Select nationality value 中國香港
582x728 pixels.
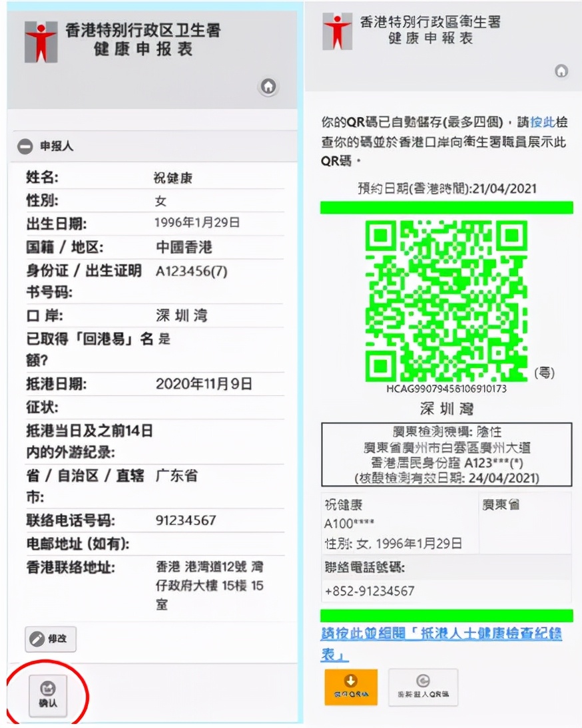(x=184, y=247)
